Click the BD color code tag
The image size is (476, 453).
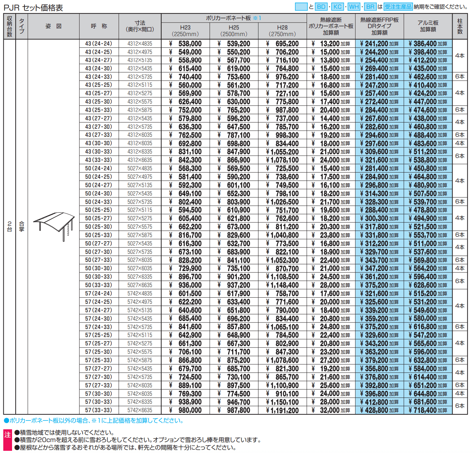(321, 7)
